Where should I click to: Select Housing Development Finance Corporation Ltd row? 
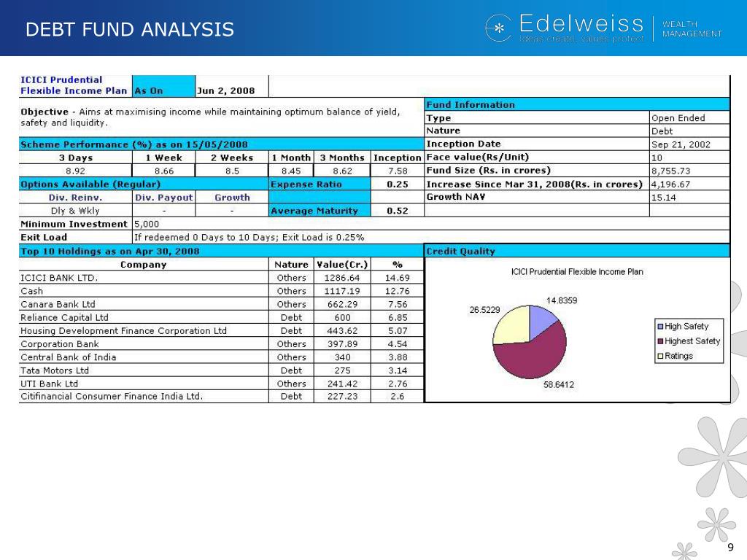(x=221, y=330)
